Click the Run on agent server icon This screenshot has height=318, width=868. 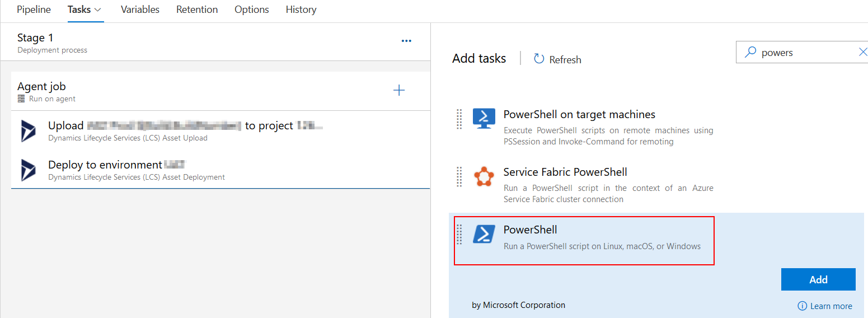[x=21, y=99]
